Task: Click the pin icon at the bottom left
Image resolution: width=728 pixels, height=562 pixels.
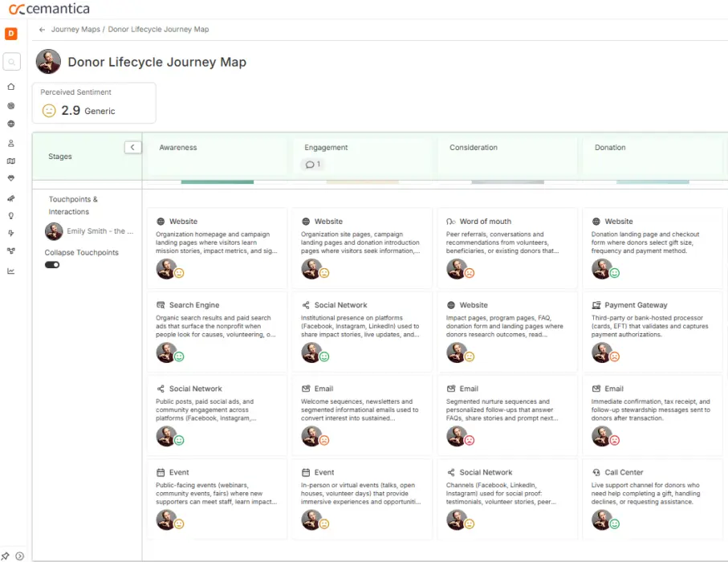Action: (x=5, y=555)
